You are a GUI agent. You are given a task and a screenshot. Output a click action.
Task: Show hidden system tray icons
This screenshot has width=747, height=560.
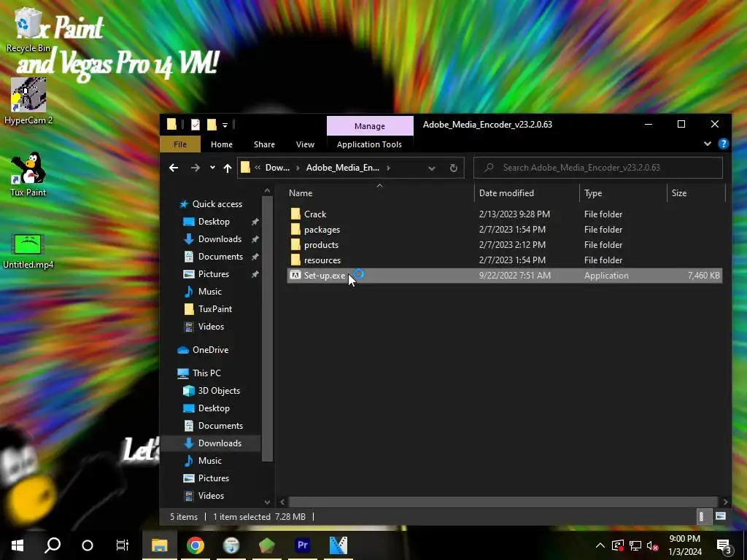click(600, 545)
